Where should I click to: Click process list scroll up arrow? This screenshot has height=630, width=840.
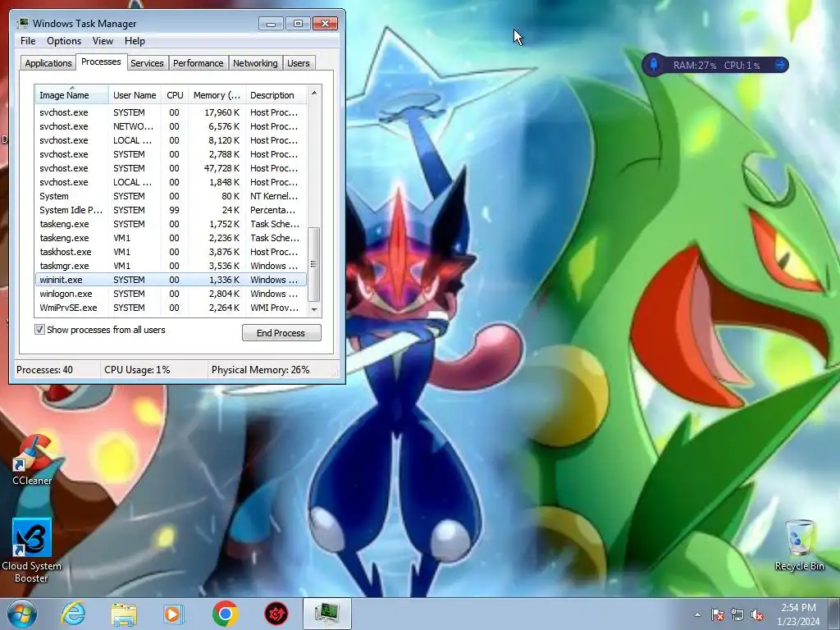coord(314,93)
